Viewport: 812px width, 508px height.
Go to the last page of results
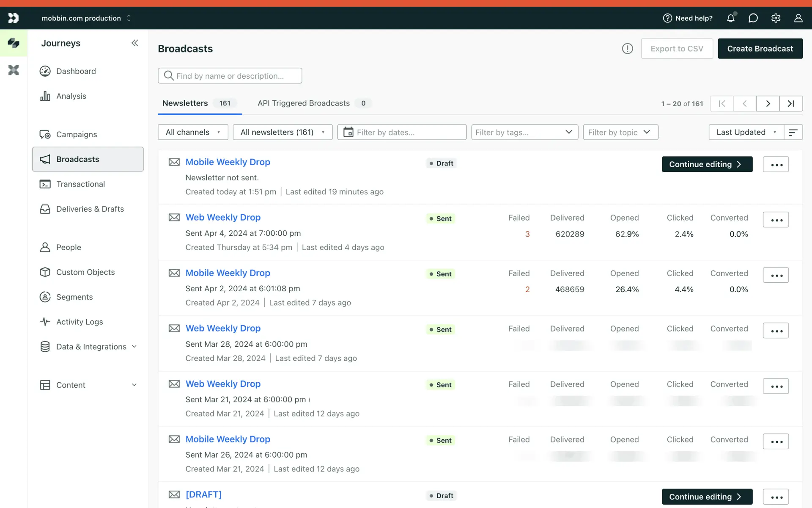click(790, 103)
